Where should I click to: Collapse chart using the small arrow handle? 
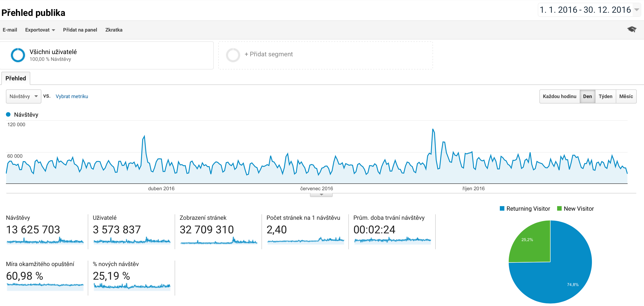point(321,195)
